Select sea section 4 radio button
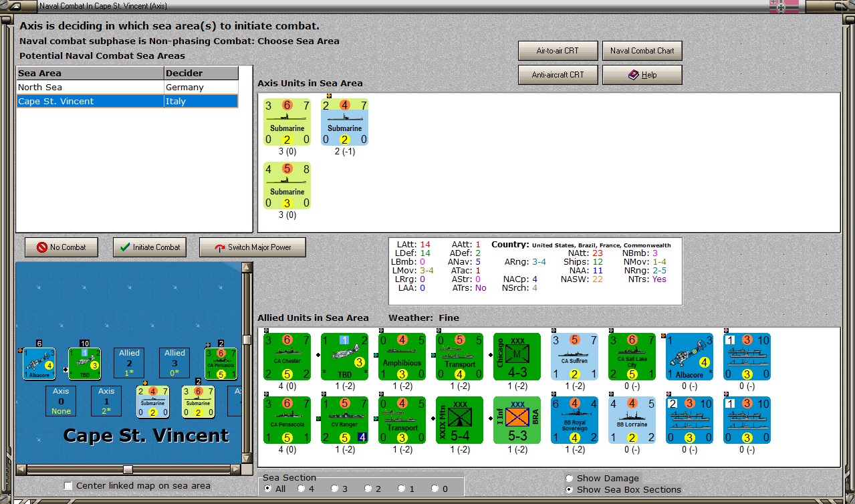This screenshot has height=504, width=855. [x=301, y=489]
